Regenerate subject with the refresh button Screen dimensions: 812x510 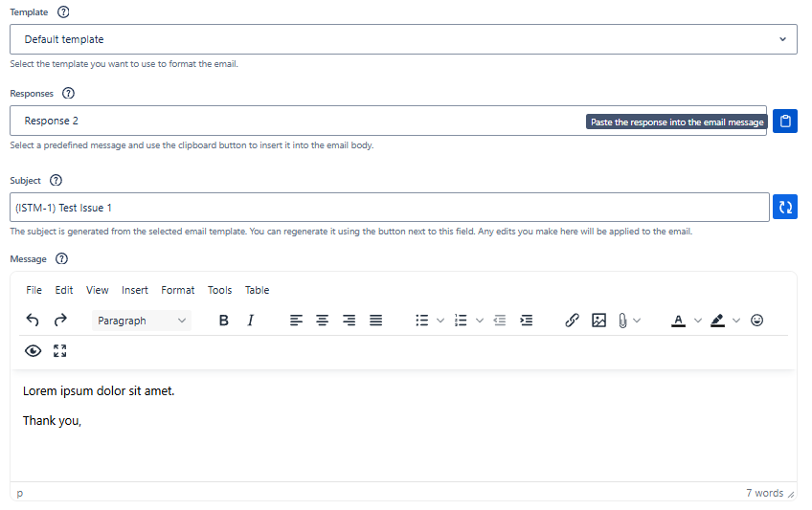point(785,208)
